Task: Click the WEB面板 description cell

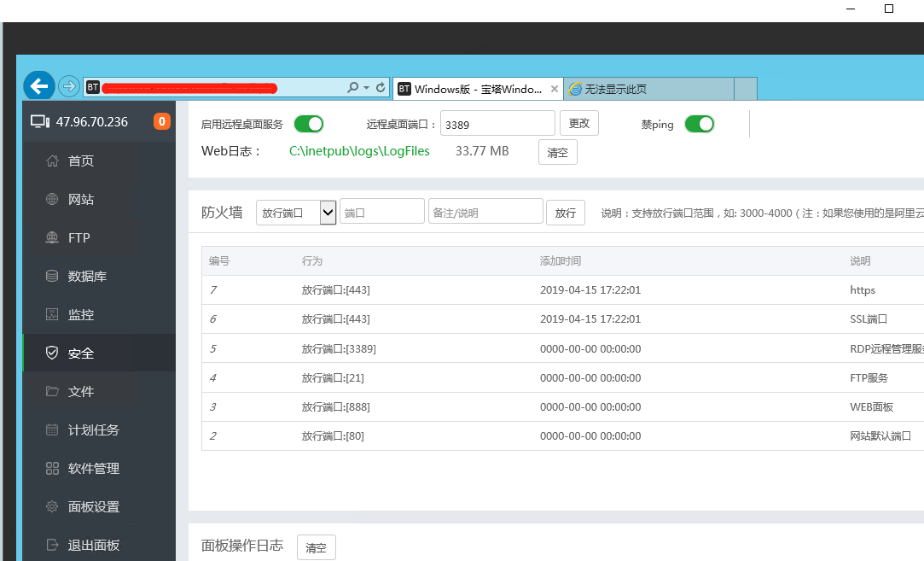Action: (x=872, y=406)
